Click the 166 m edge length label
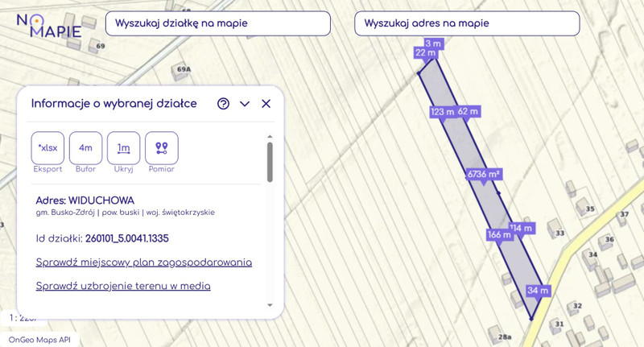This screenshot has width=644, height=347. point(499,235)
